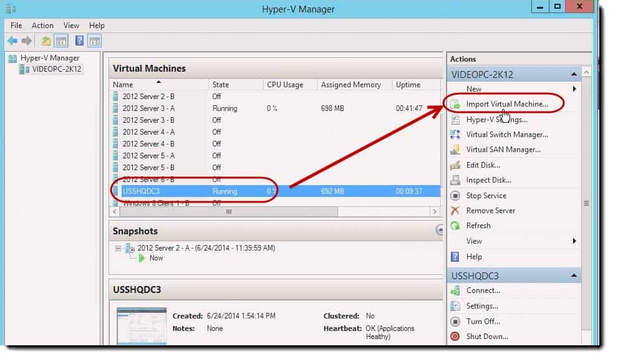Click the Actions pane scroll-up arrow
The height and width of the screenshot is (364, 618).
[586, 72]
